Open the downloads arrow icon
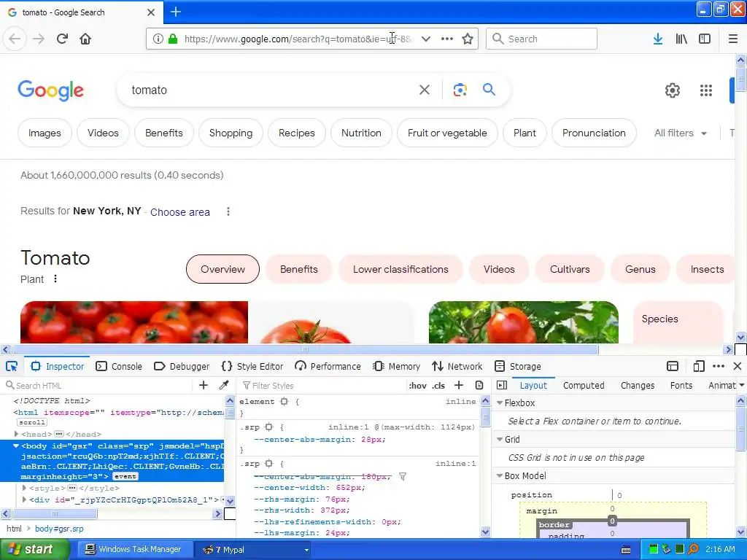 [x=658, y=39]
